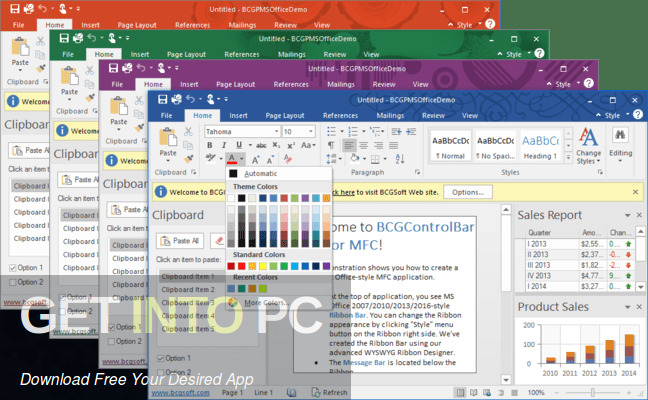Viewport: 648px width, 400px height.
Task: Open the Sales Report panel menu arrow
Action: (x=627, y=215)
